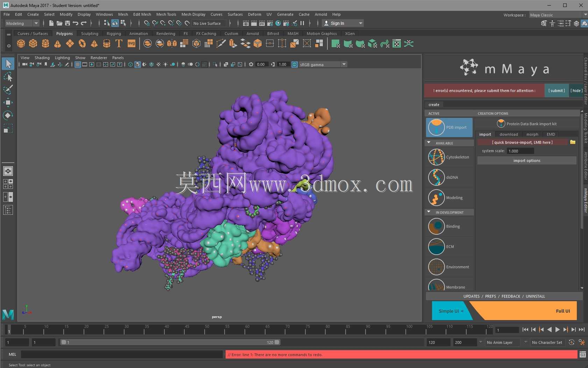Click the import options button
This screenshot has width=588, height=368.
(527, 161)
